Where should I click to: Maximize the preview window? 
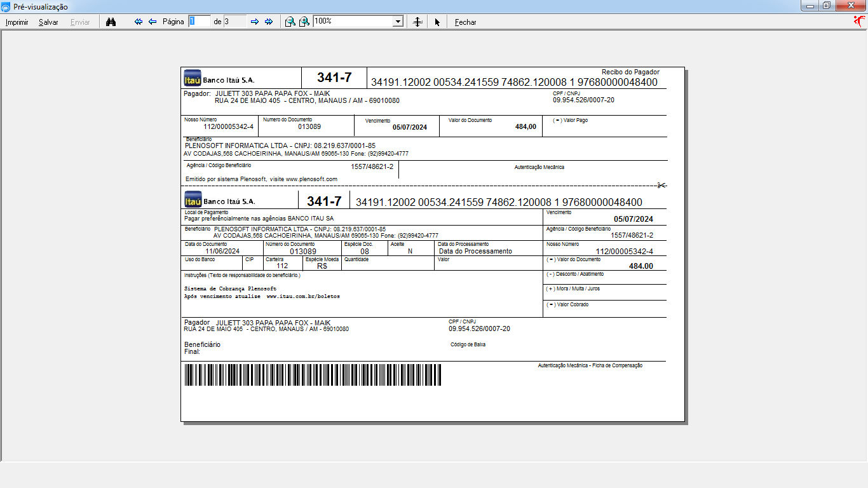coord(826,6)
